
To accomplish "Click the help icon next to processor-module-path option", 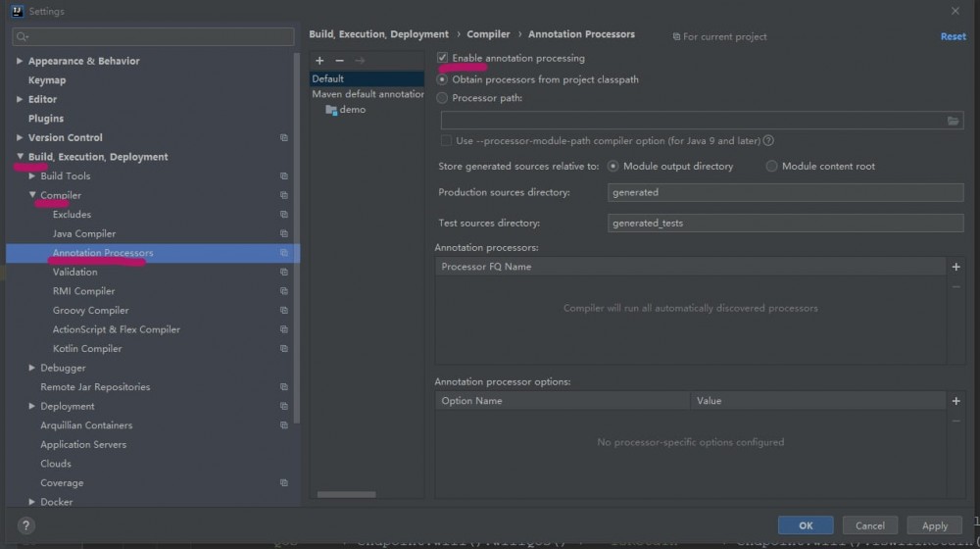I will click(x=768, y=141).
